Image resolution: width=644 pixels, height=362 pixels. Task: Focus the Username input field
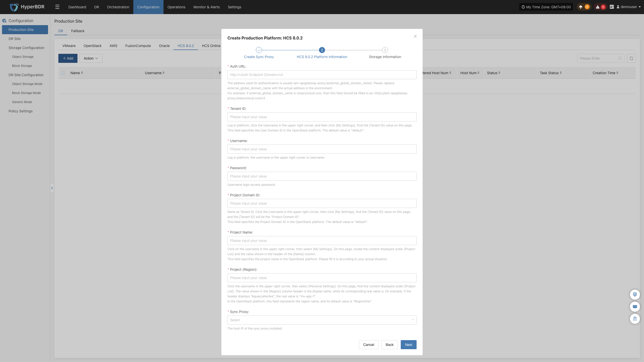[x=322, y=149]
